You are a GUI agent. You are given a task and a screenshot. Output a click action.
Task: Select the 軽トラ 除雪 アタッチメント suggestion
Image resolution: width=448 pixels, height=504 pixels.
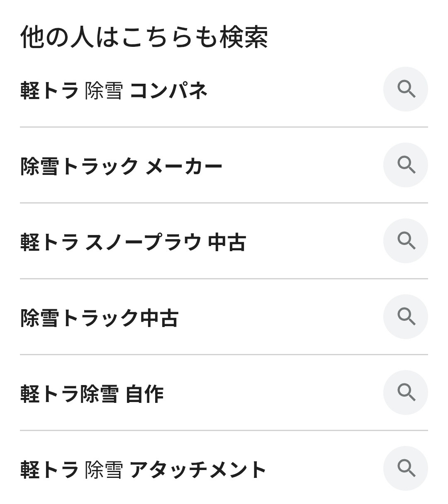click(143, 470)
